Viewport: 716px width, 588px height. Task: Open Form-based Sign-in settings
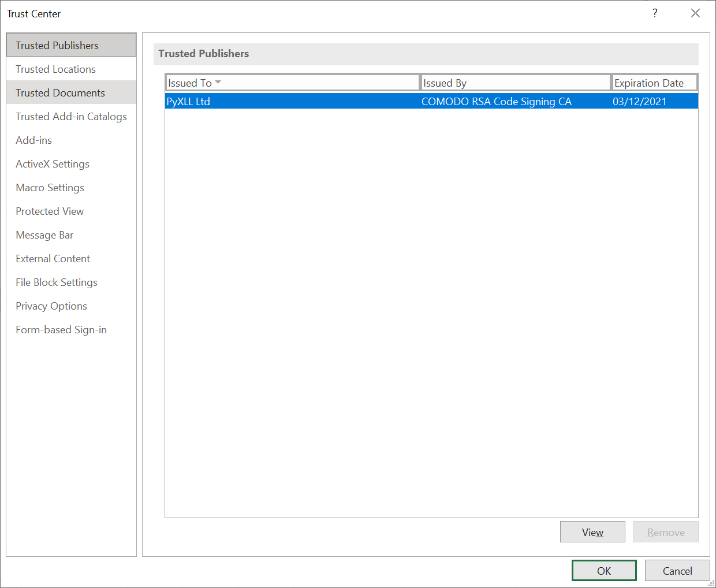(71, 329)
